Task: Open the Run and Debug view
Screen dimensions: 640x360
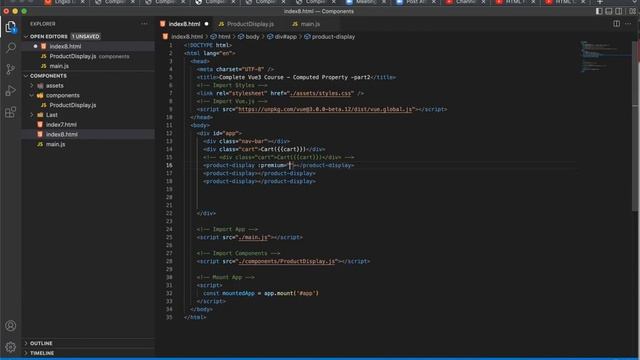Action: tap(11, 91)
